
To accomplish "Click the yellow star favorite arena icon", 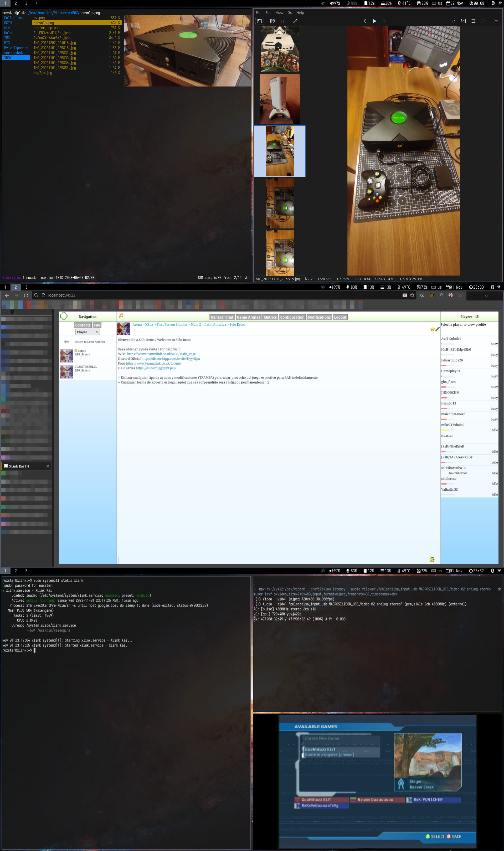I will coord(432,329).
